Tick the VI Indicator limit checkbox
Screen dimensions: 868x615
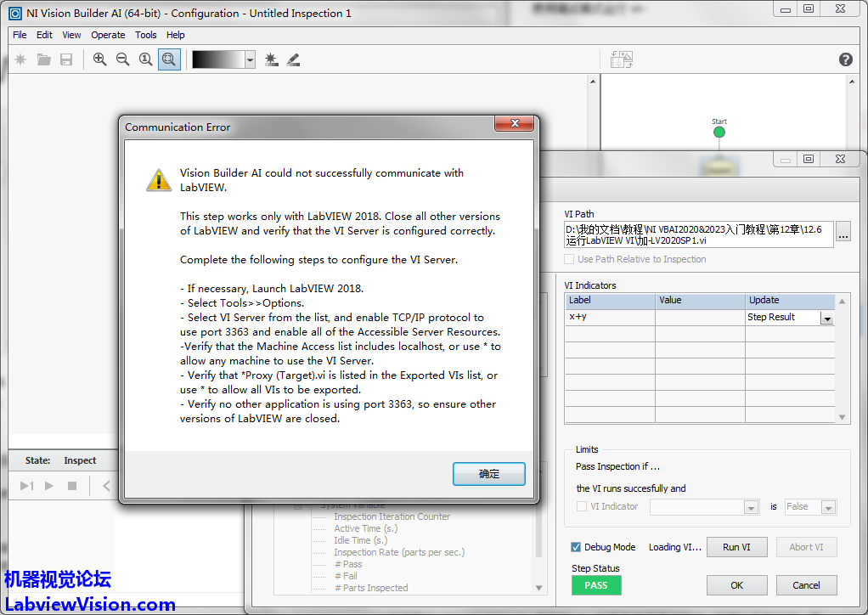(582, 506)
